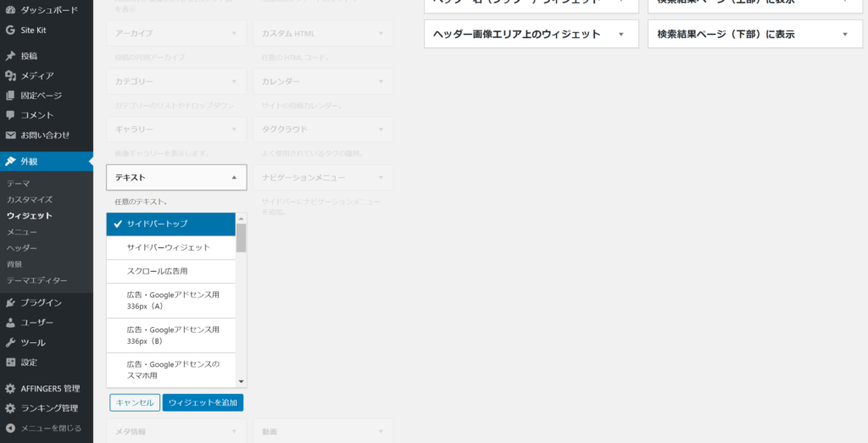Go to テーマエディター submenu
868x443 pixels.
point(36,280)
